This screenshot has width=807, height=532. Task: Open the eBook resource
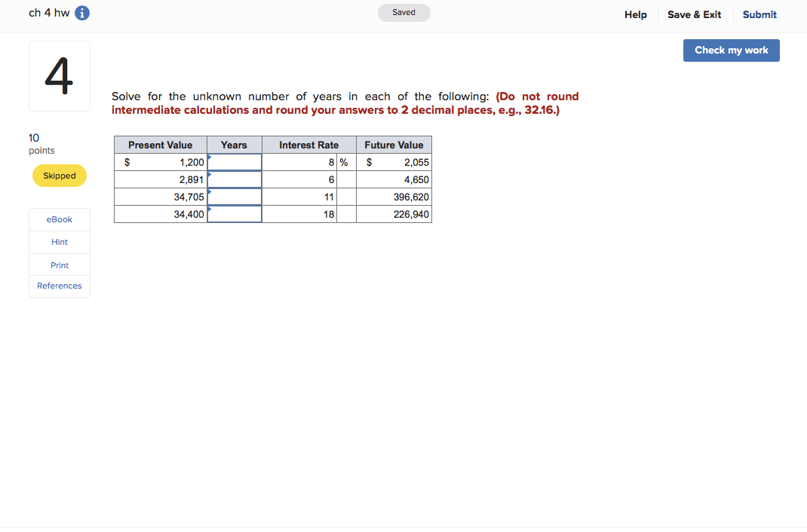coord(59,219)
